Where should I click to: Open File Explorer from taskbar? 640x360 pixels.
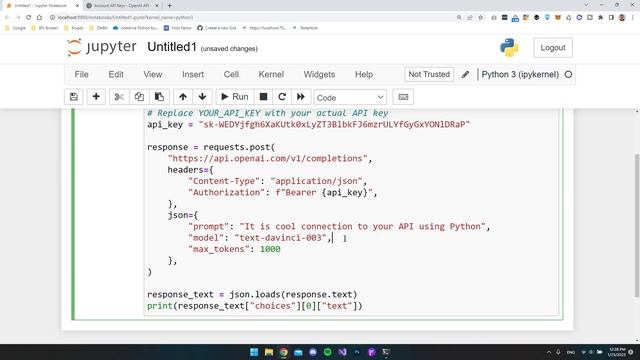269,352
